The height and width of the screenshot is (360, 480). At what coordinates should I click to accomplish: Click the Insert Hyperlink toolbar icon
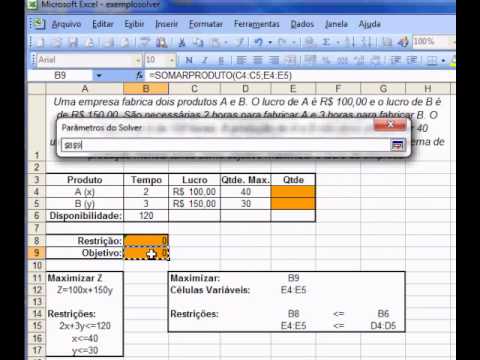pos(310,42)
